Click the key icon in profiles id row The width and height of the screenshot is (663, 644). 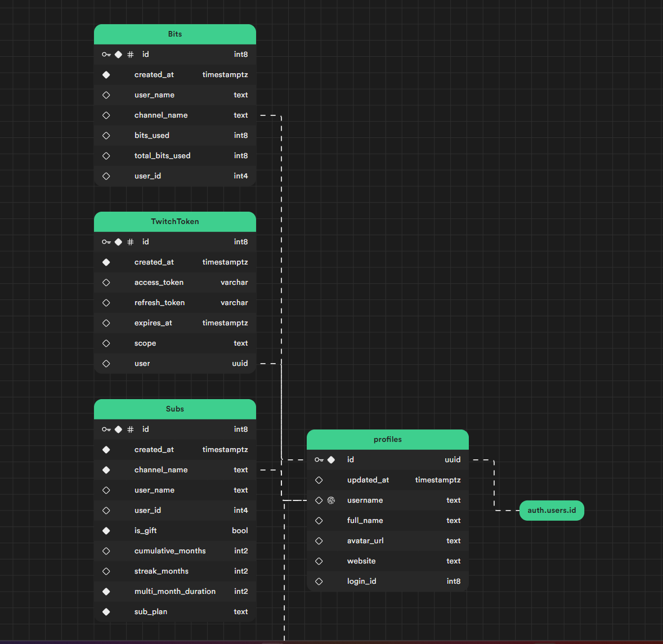click(x=319, y=460)
